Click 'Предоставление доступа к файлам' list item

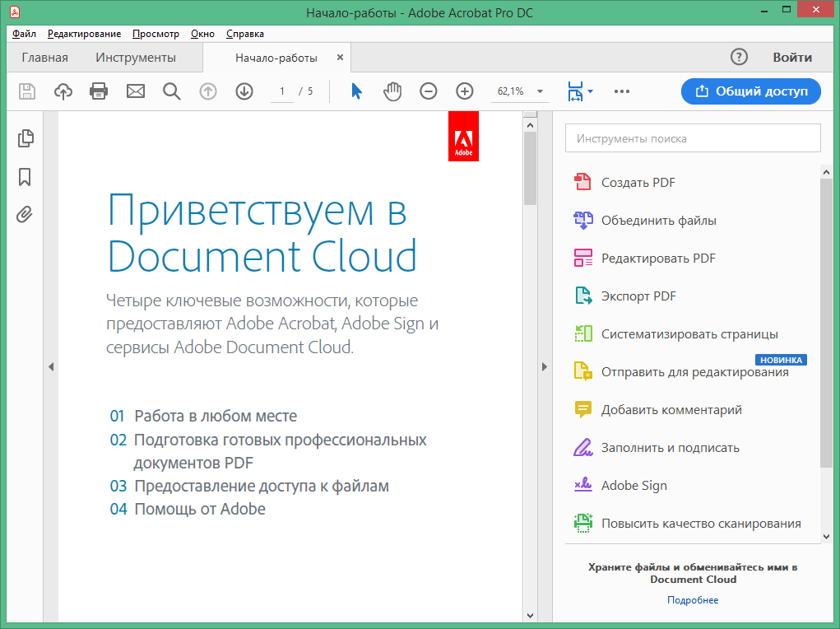click(x=249, y=486)
